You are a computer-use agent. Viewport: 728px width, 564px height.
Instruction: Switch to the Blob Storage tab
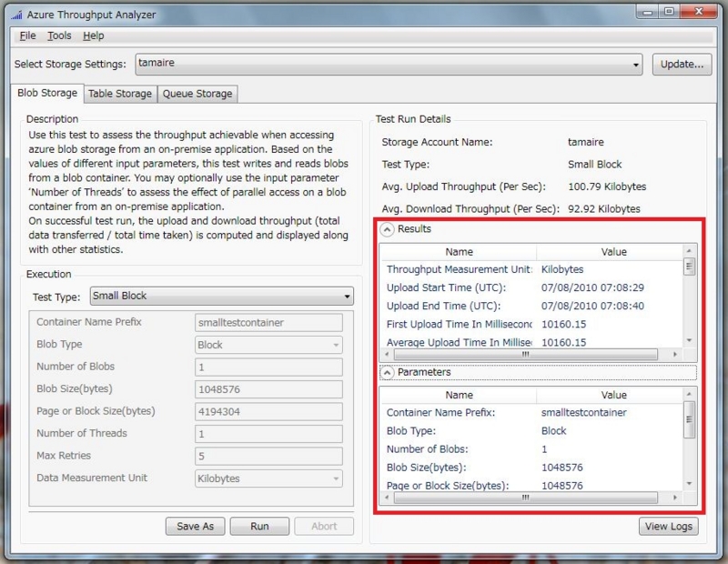(x=47, y=93)
